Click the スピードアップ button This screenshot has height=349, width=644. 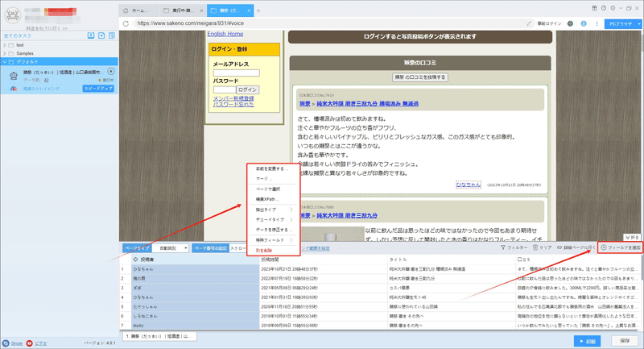98,89
